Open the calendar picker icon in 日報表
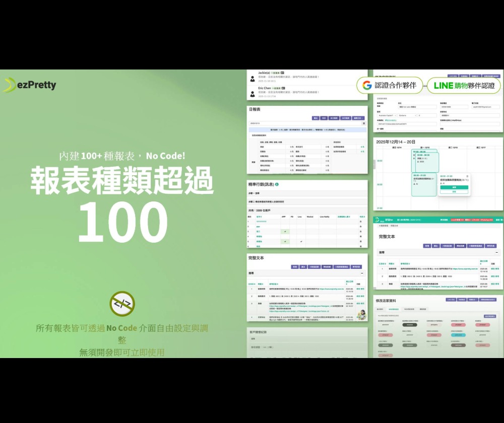This screenshot has height=423, width=504. click(x=364, y=123)
